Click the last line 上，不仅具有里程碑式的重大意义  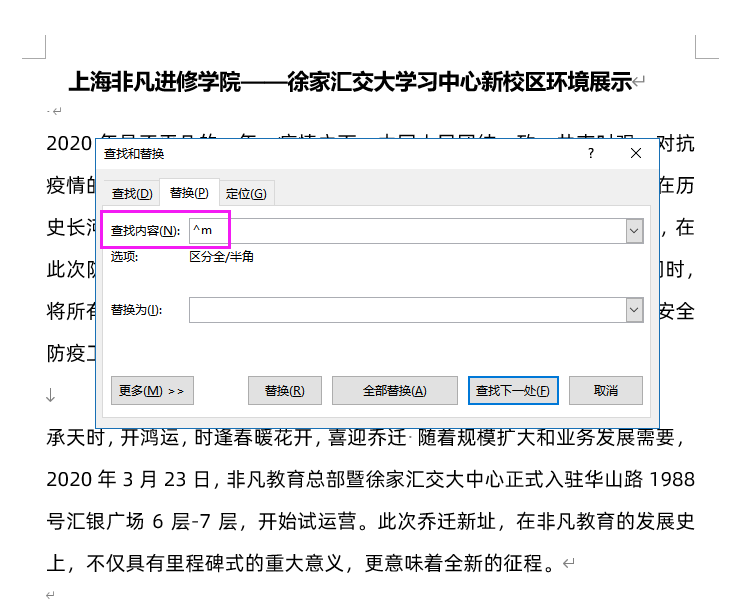(303, 563)
